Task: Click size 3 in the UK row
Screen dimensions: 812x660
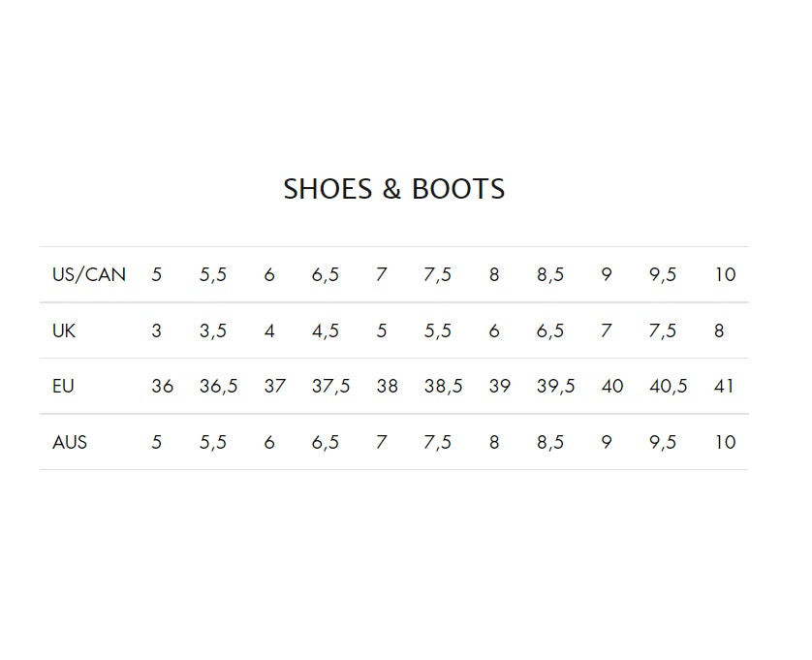Action: pyautogui.click(x=157, y=330)
